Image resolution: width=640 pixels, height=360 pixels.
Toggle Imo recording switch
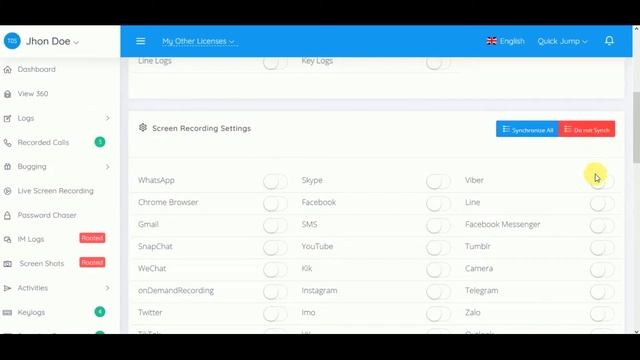pos(438,313)
